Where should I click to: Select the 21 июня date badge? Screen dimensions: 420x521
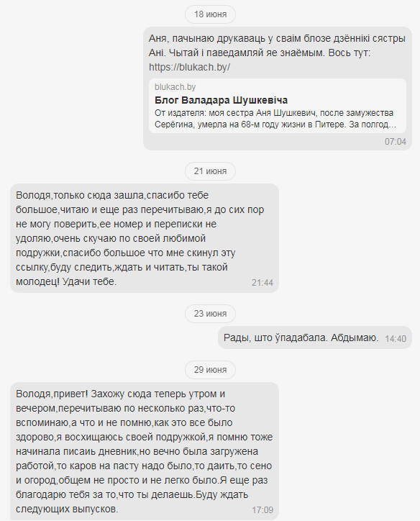(x=210, y=171)
